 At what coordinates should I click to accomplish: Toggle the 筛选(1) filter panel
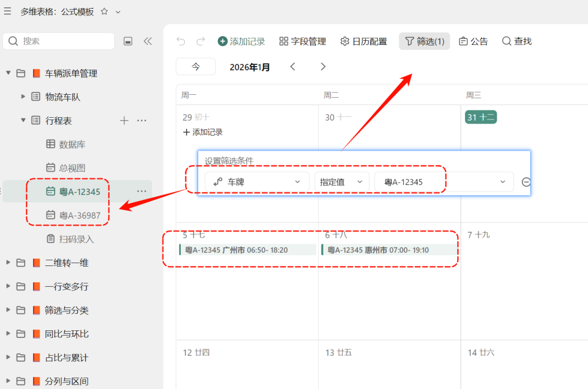coord(424,41)
